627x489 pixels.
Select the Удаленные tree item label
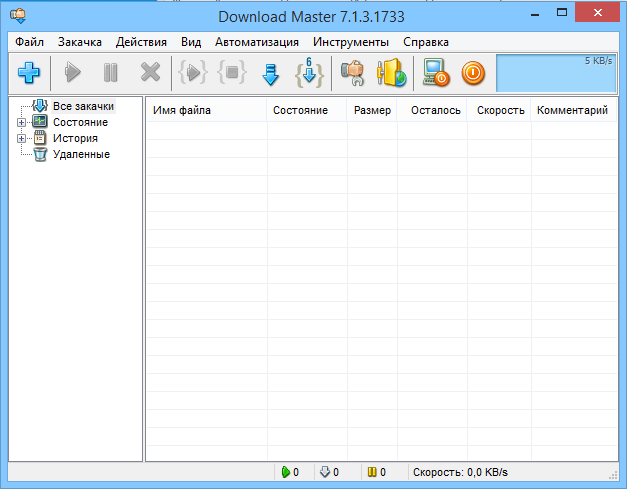click(81, 154)
